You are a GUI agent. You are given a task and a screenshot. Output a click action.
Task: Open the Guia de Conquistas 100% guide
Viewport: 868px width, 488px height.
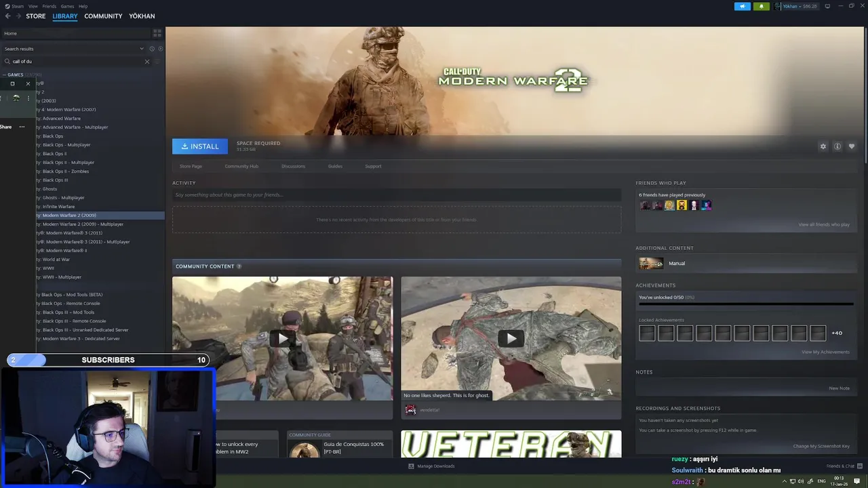click(x=340, y=445)
